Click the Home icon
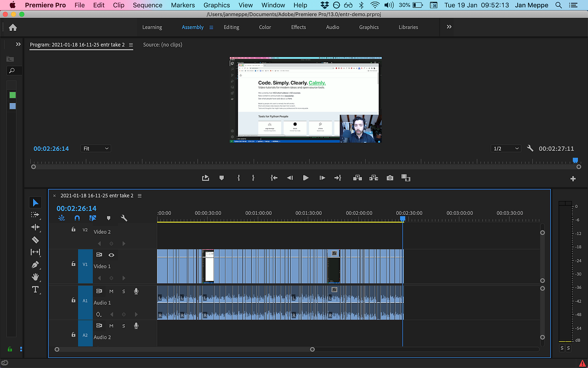Screen dimensions: 588x368 (13, 27)
